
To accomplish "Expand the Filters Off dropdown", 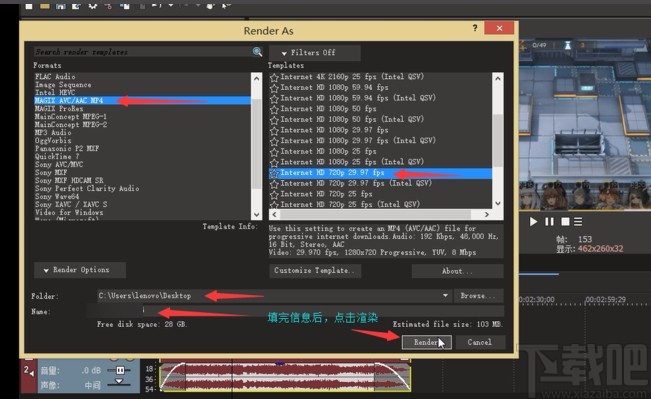I will tap(315, 53).
